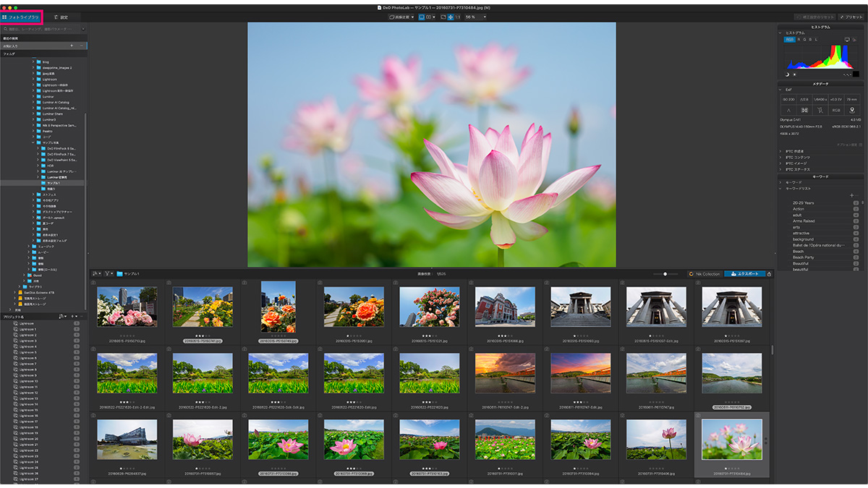
Task: Show the RGB histogram channel
Action: (790, 40)
